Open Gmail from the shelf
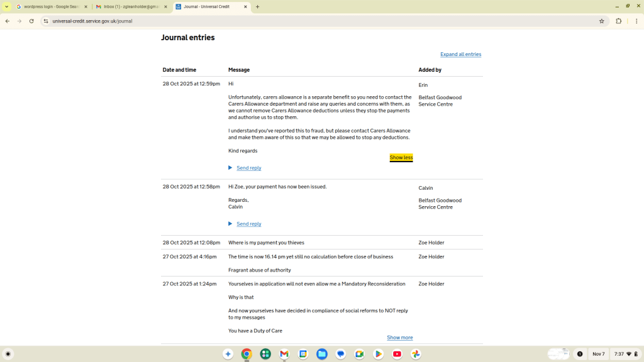The height and width of the screenshot is (362, 644). (284, 354)
